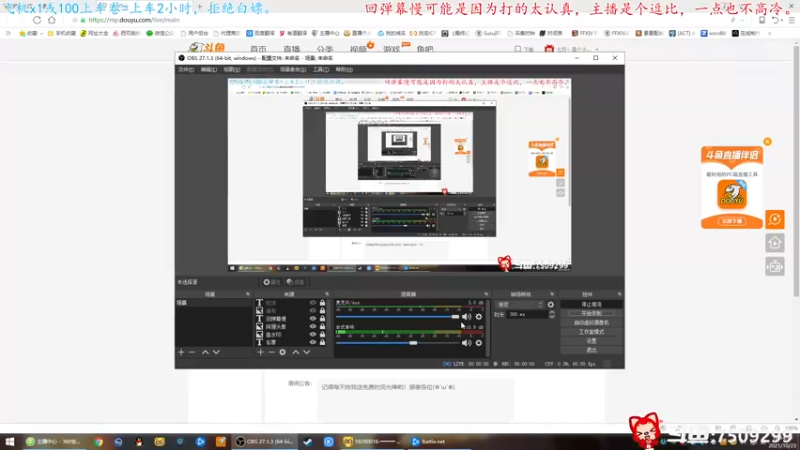The width and height of the screenshot is (800, 450).
Task: Move scene up in Scenes panel
Action: tap(205, 352)
